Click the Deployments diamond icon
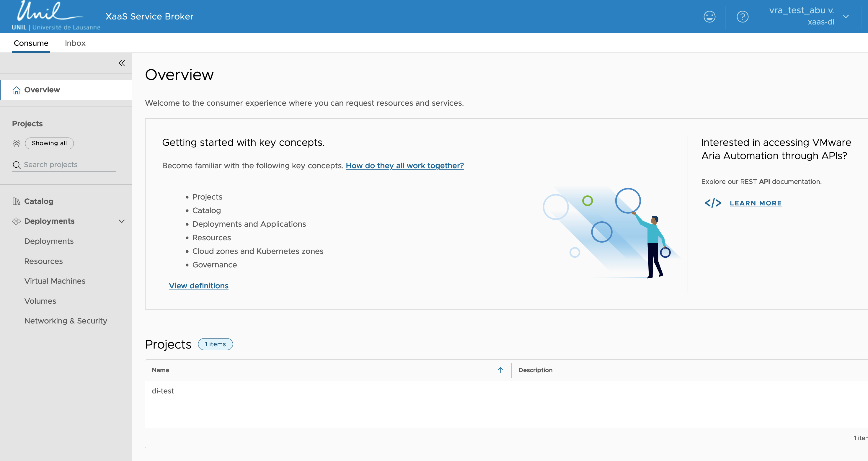 [x=16, y=221]
